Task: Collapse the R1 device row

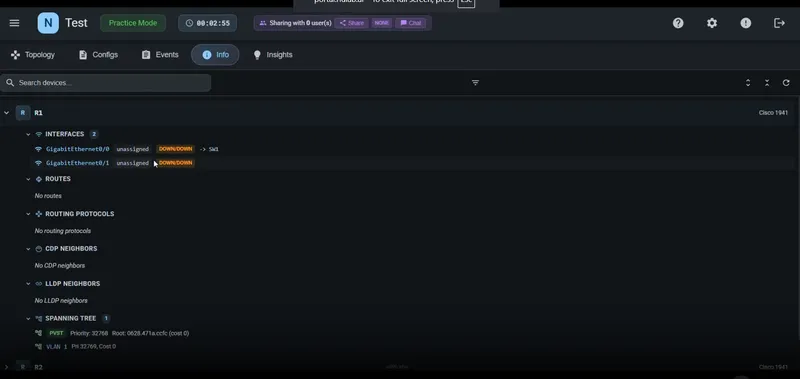Action: point(7,113)
